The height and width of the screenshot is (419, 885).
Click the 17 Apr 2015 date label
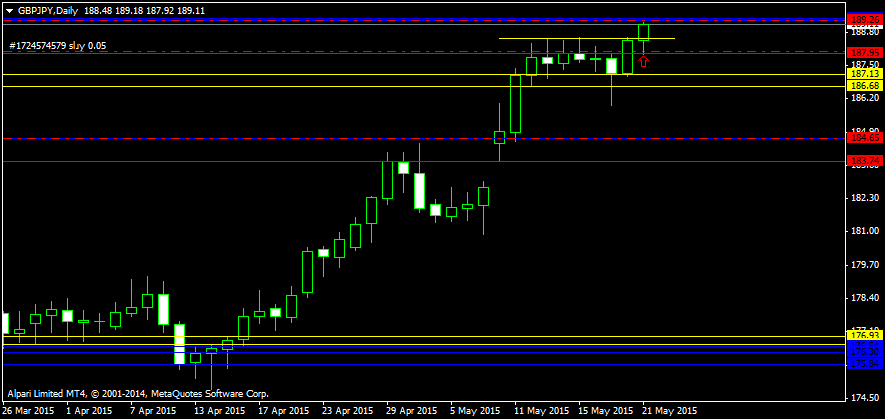click(284, 411)
